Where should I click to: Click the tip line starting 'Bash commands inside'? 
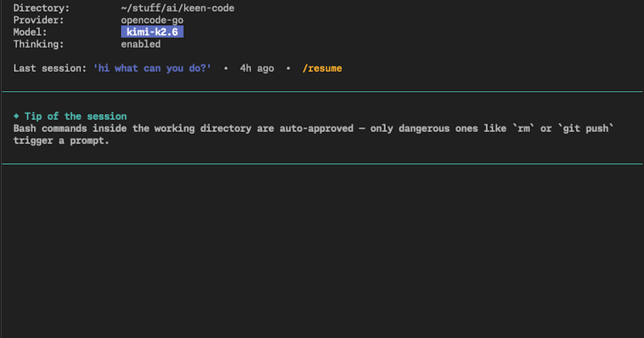click(x=313, y=129)
